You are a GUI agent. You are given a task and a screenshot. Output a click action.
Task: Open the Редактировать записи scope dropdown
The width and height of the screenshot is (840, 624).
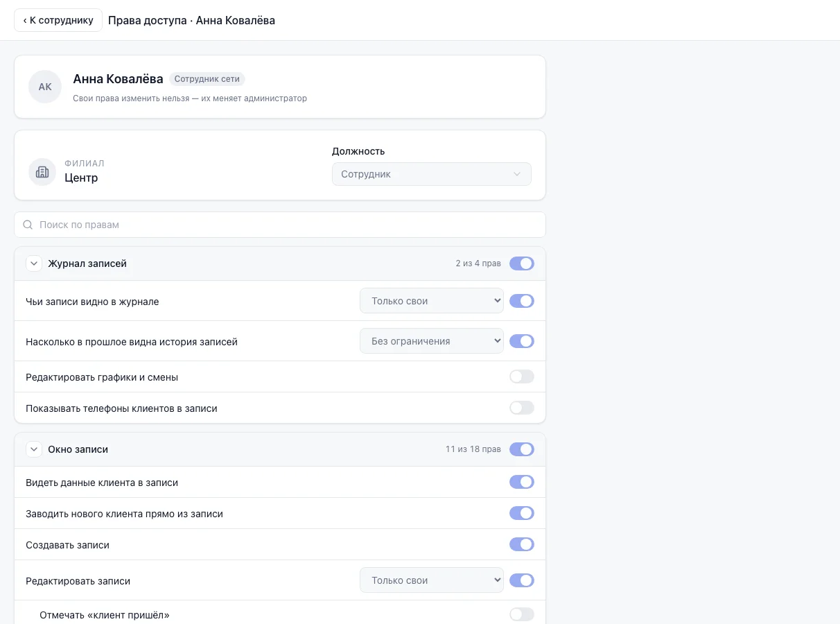click(x=432, y=580)
